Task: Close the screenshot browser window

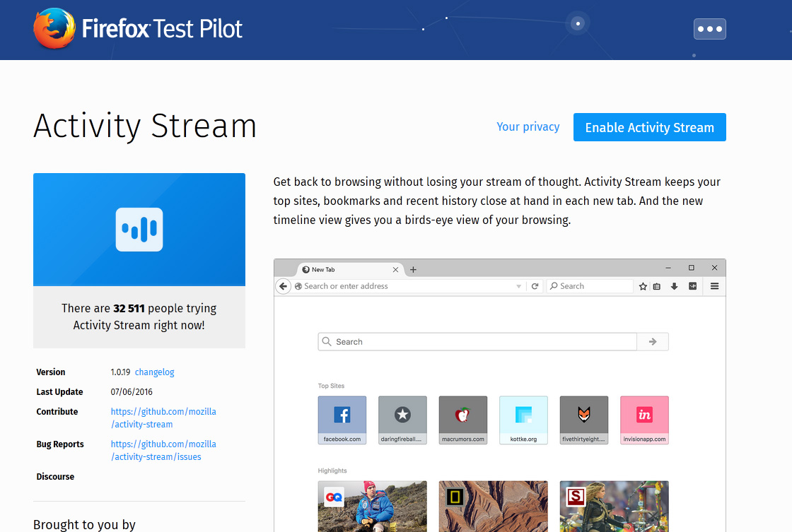Action: [714, 268]
